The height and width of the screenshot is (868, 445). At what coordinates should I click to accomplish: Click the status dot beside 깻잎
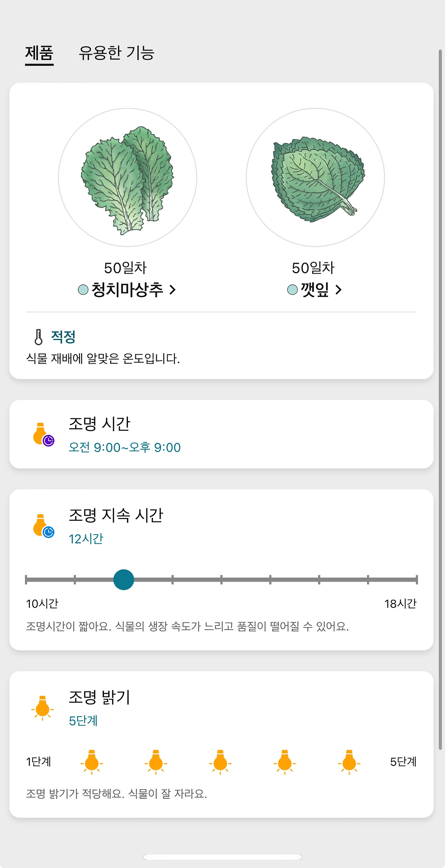point(292,290)
